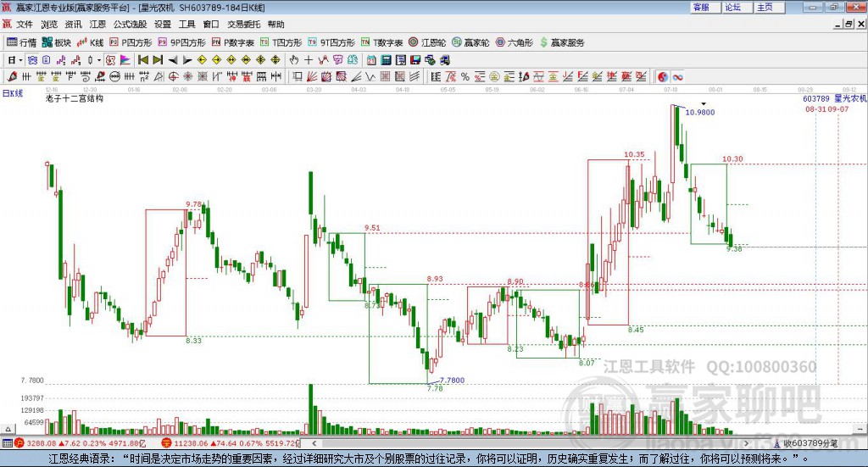Viewport: 868px width, 467px height.
Task: Expand the volume panel up arrow
Action: coord(8,429)
